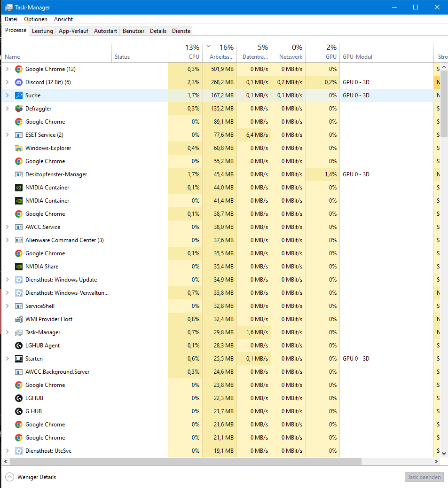Switch to the App-Verlauf tab
Viewport: 448px width, 488px height.
[73, 31]
